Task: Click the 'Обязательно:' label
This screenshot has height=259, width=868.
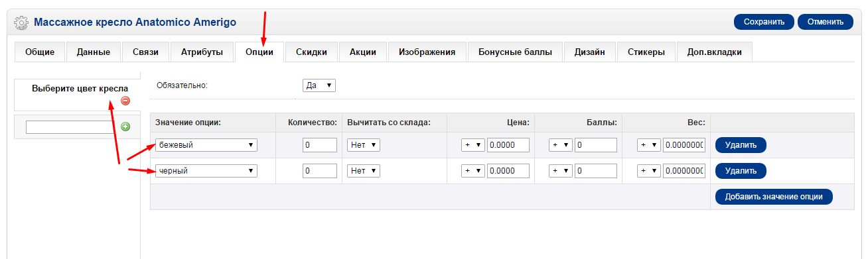Action: 182,86
